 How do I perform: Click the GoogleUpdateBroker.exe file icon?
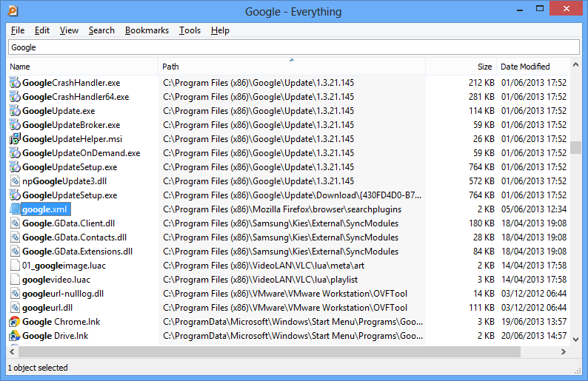(x=15, y=125)
